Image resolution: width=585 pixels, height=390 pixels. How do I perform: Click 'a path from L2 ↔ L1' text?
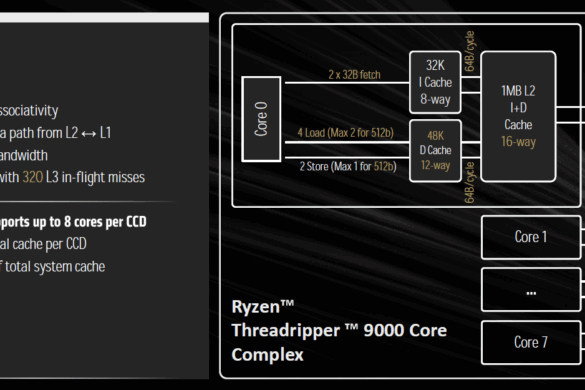tap(56, 133)
